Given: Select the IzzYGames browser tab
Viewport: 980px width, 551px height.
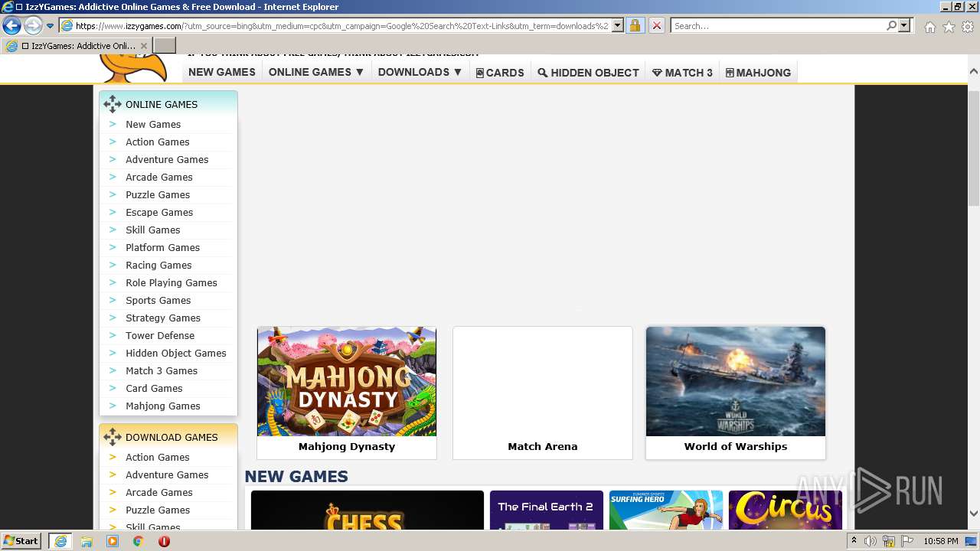Looking at the screenshot, I should 77,46.
